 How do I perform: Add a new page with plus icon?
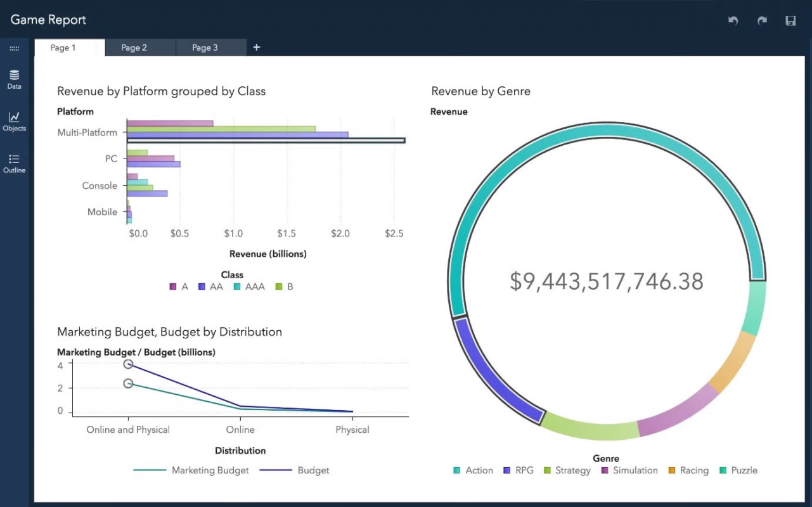coord(257,48)
